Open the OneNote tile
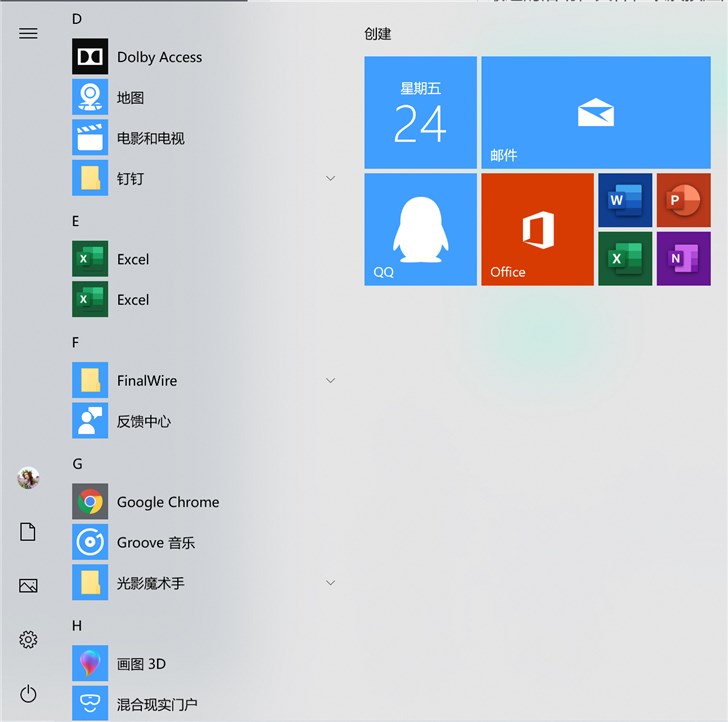 683,258
